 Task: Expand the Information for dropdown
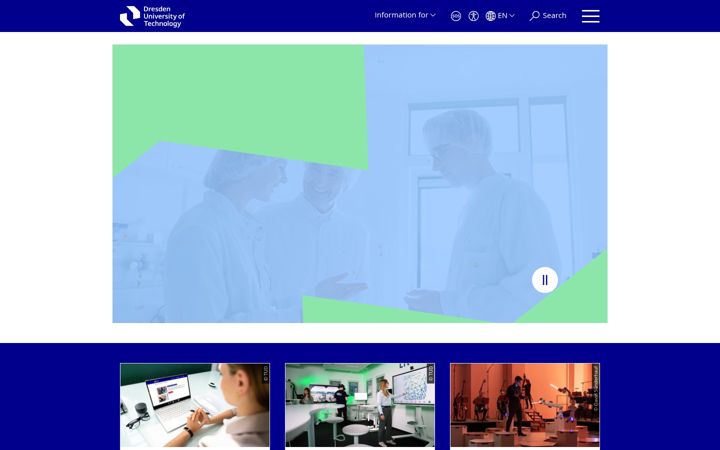405,15
